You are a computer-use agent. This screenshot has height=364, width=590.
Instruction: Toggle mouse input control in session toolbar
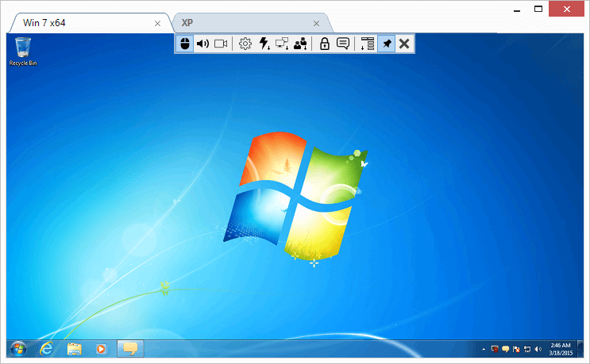coord(185,44)
